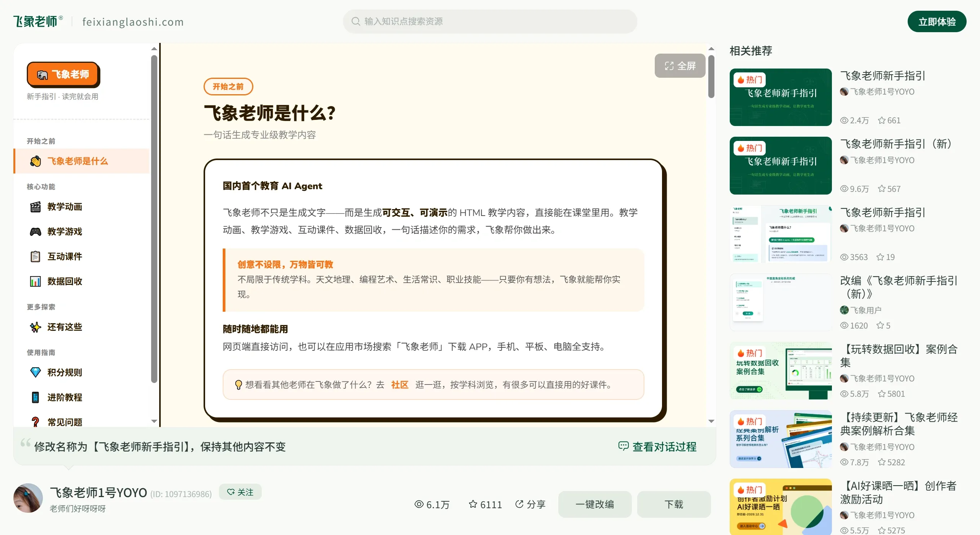Click the author name 飞象老师1号YOYO
This screenshot has height=535, width=980.
pyautogui.click(x=98, y=492)
